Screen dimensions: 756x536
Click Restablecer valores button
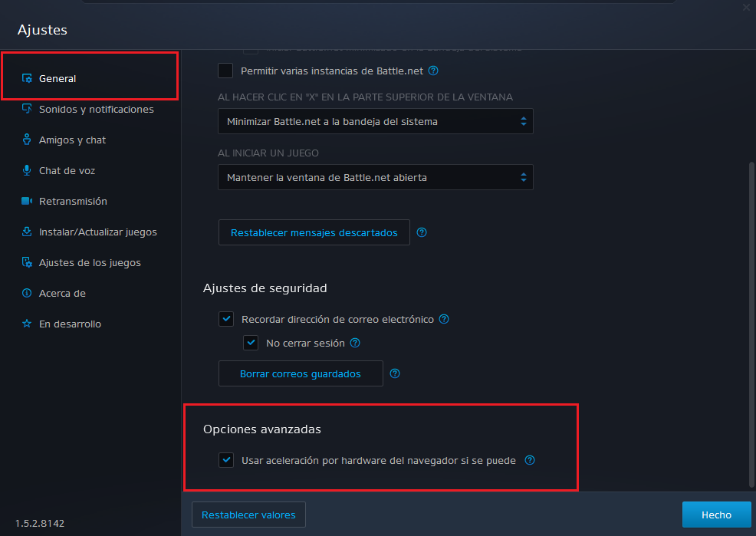pos(248,515)
